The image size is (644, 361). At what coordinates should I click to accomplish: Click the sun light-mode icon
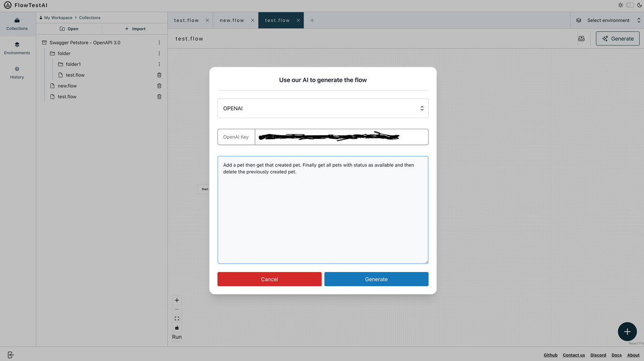(621, 5)
